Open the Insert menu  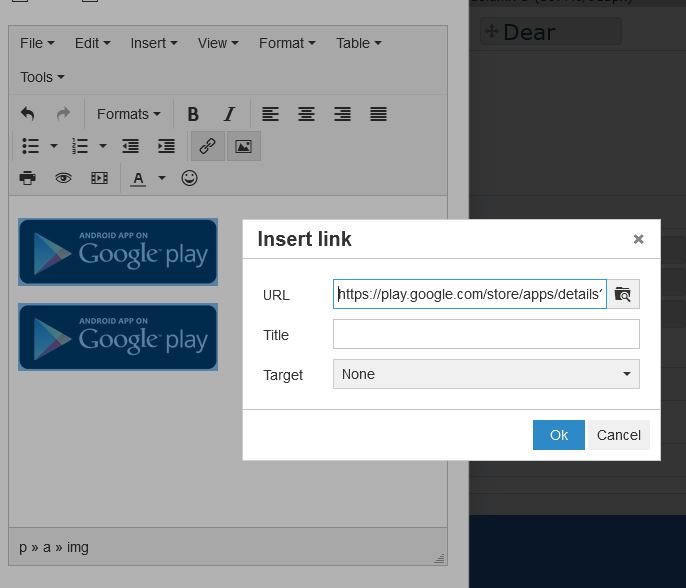coord(153,43)
